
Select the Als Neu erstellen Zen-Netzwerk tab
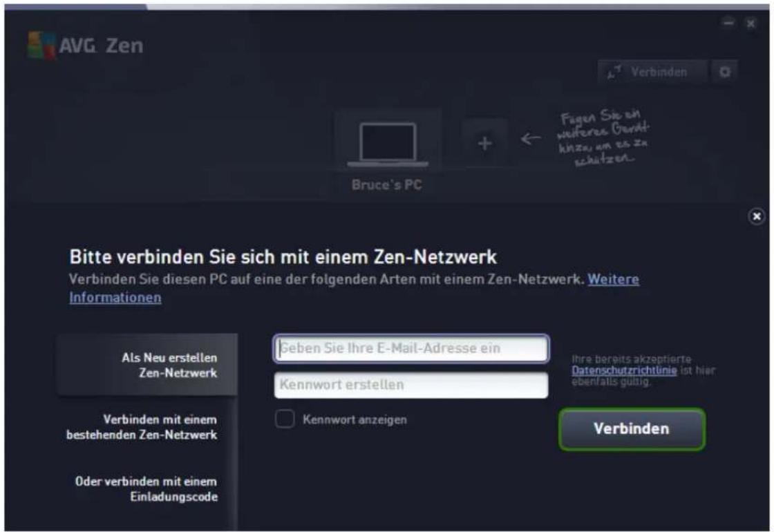(x=147, y=365)
